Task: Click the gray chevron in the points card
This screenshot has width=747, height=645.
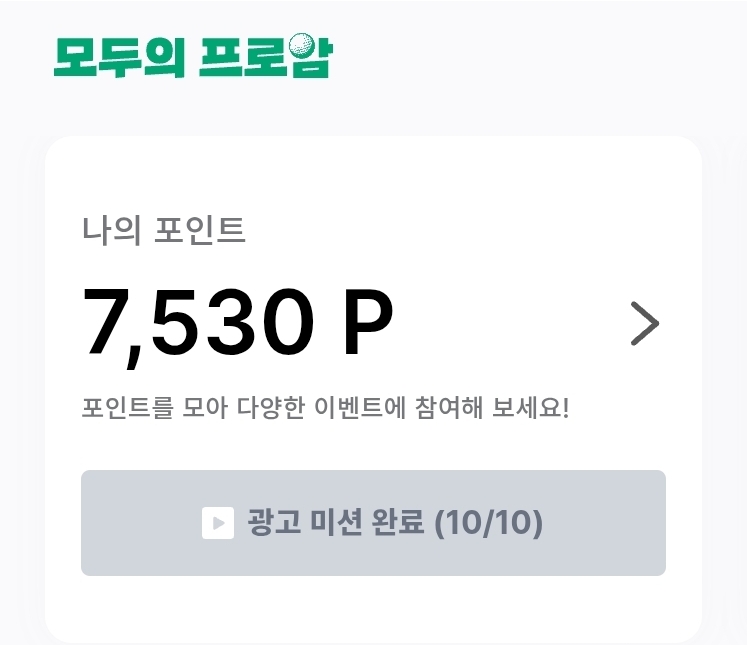Action: (645, 324)
